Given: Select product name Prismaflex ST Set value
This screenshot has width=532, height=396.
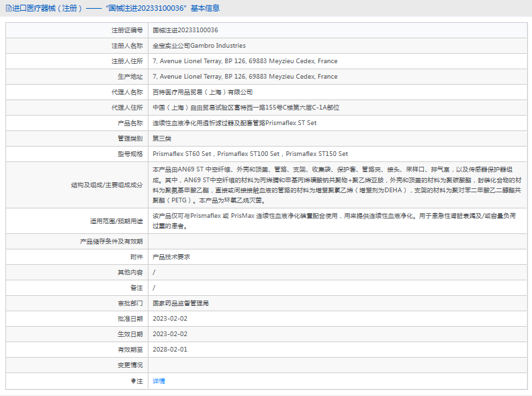Looking at the screenshot, I should [234, 123].
